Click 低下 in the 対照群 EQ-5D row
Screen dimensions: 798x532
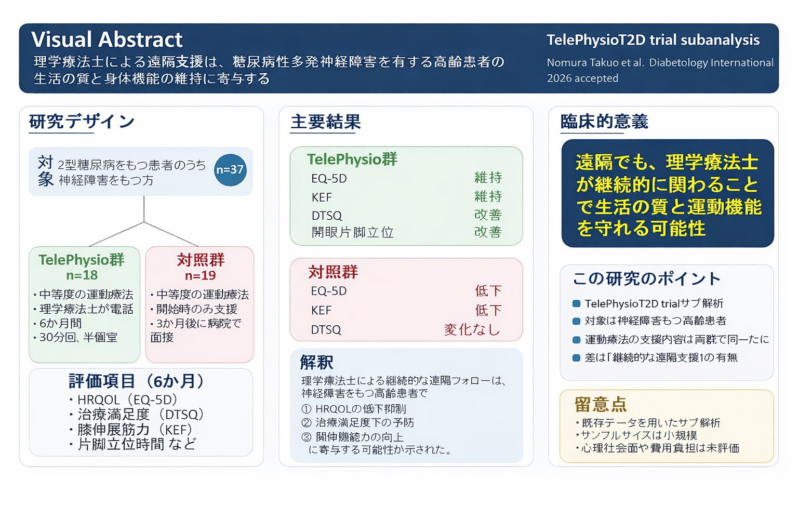tap(488, 290)
